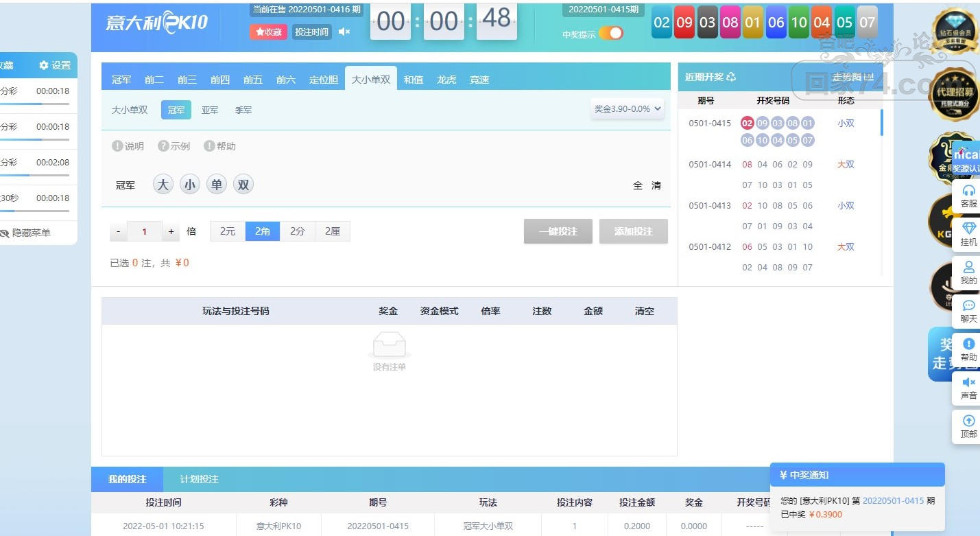Select the 大 bet ball
Viewport: 980px width, 536px height.
(163, 185)
